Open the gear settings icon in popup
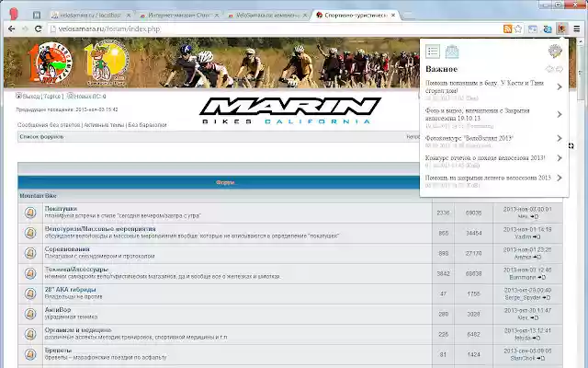This screenshot has width=588, height=368. (555, 51)
